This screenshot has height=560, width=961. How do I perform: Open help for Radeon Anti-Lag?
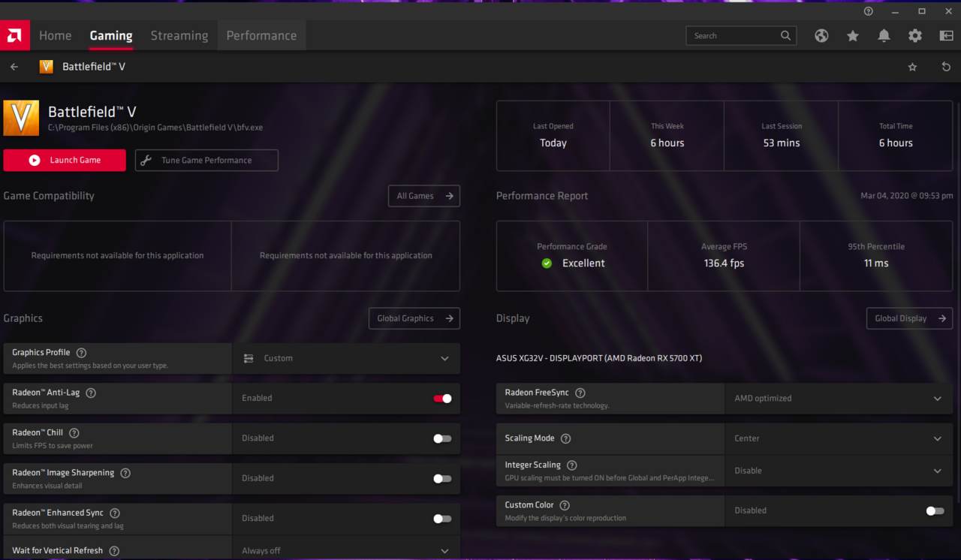(91, 393)
